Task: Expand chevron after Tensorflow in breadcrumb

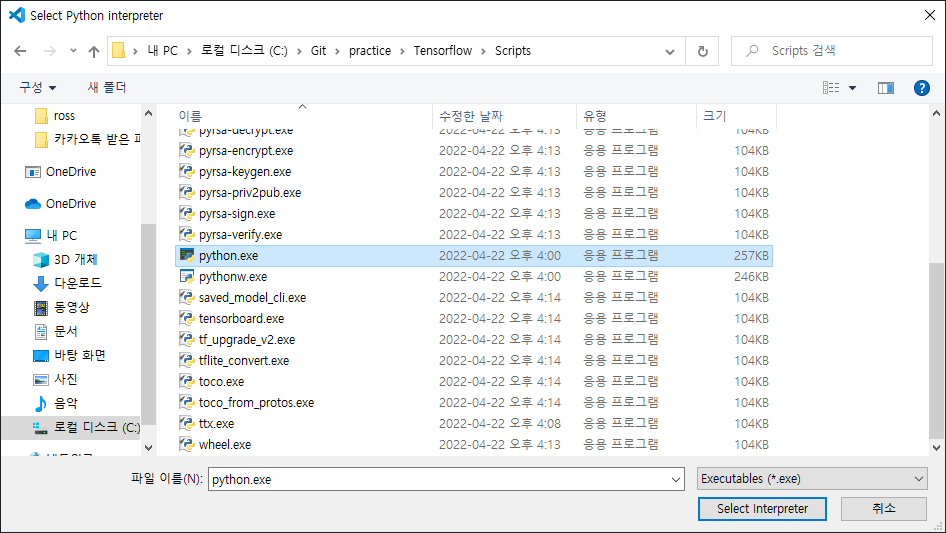Action: click(x=483, y=51)
